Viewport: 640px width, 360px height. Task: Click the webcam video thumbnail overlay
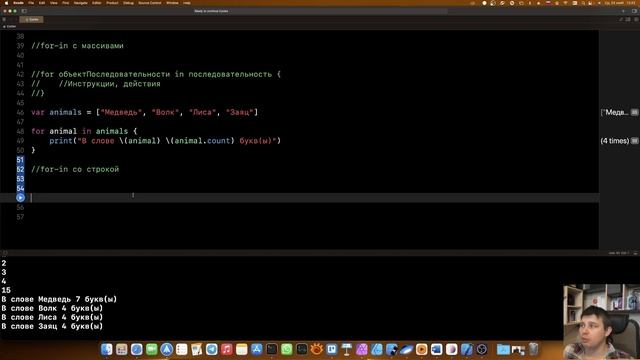tap(601, 322)
